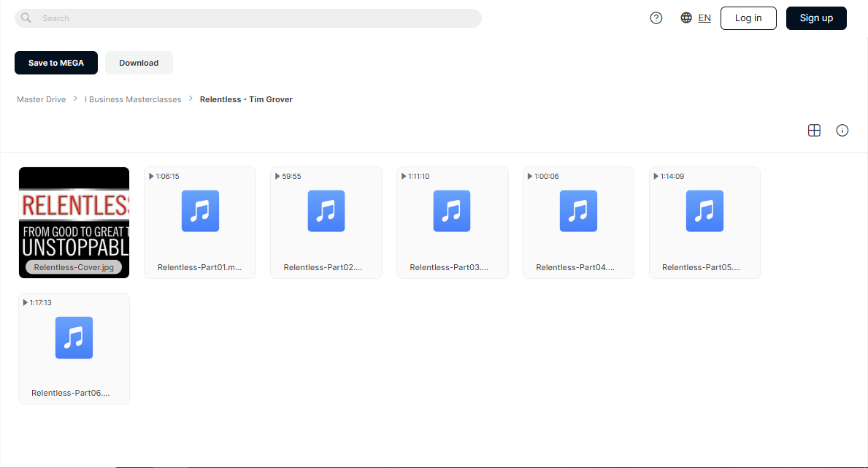Screen dimensions: 868x468
Task: Click the 1:14:09 play duration badge
Action: (x=669, y=176)
